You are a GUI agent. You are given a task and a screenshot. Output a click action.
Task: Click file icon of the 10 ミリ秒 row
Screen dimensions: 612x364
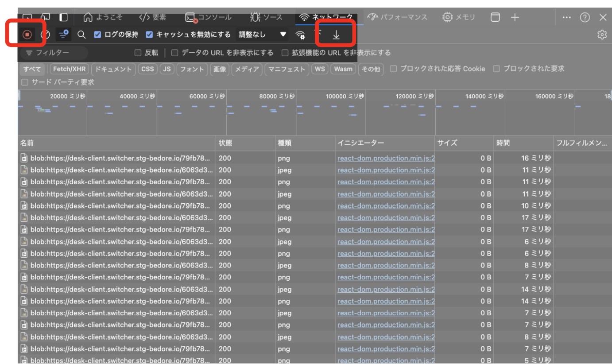pyautogui.click(x=24, y=206)
